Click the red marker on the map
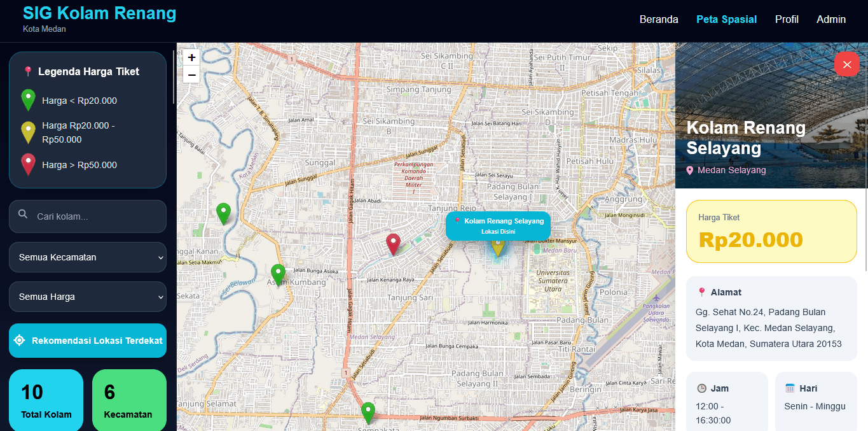This screenshot has height=431, width=868. (x=394, y=244)
